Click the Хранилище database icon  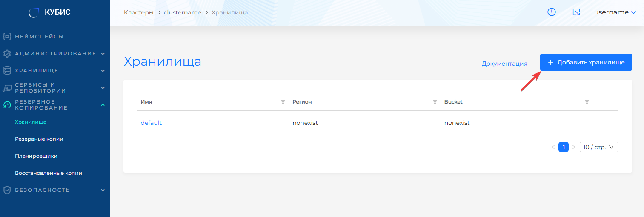[7, 71]
